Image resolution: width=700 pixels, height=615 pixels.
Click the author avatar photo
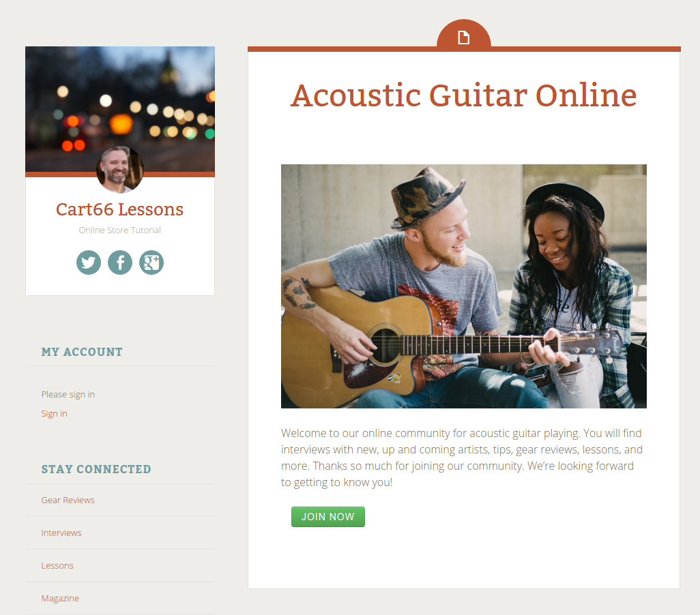[120, 169]
